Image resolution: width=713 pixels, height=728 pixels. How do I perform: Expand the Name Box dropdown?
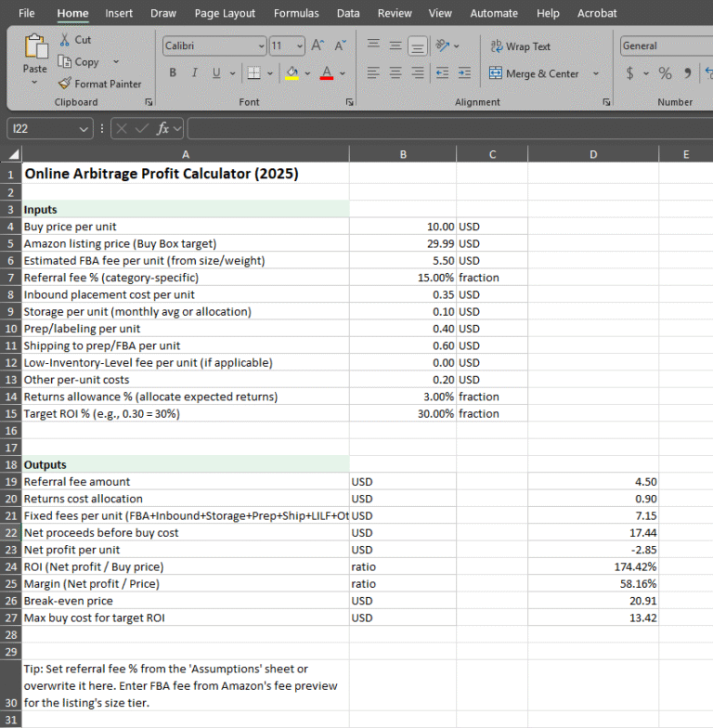84,128
